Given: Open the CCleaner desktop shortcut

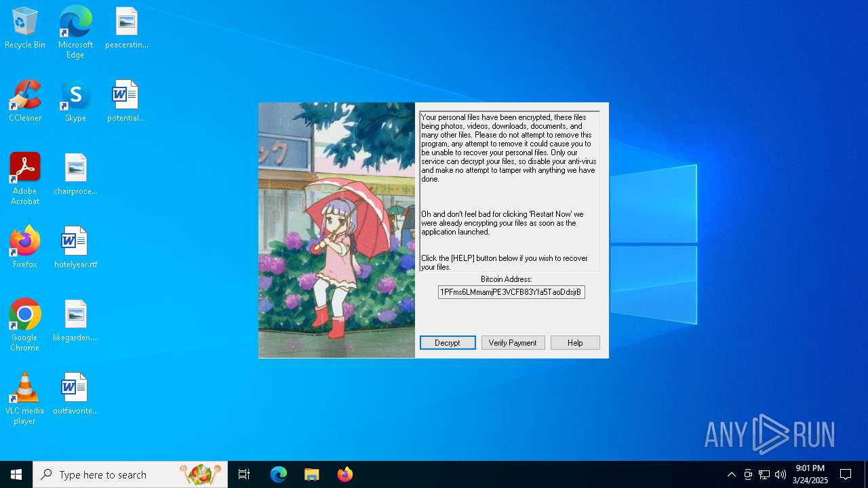Looking at the screenshot, I should pyautogui.click(x=25, y=102).
